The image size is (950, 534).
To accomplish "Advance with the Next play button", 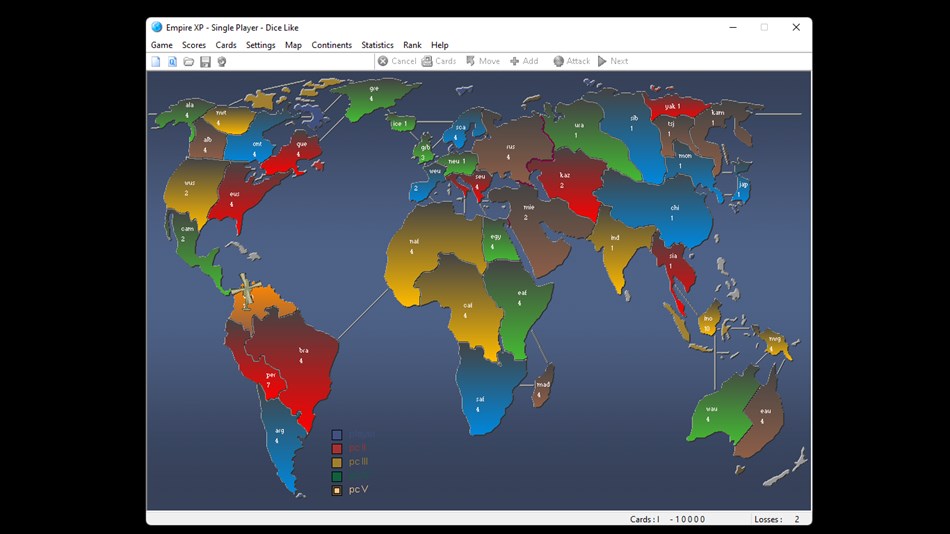I will pos(613,61).
